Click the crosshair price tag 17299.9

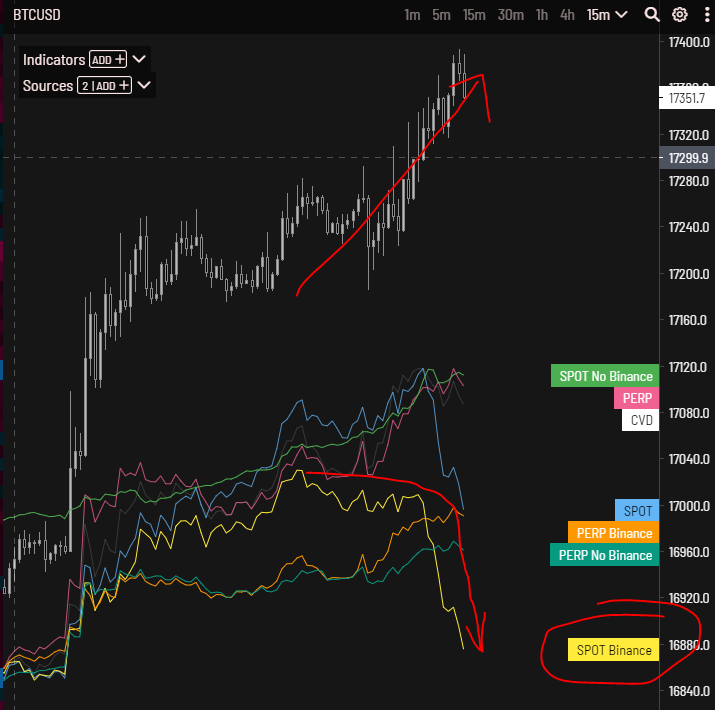(687, 158)
